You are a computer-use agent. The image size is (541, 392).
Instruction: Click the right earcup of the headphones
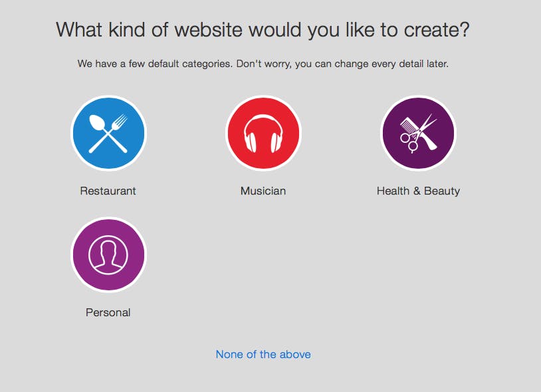pyautogui.click(x=276, y=142)
